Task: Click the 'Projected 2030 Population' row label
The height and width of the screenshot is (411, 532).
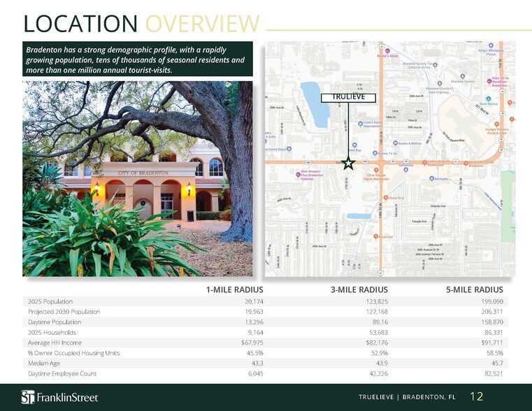Action: tap(64, 312)
